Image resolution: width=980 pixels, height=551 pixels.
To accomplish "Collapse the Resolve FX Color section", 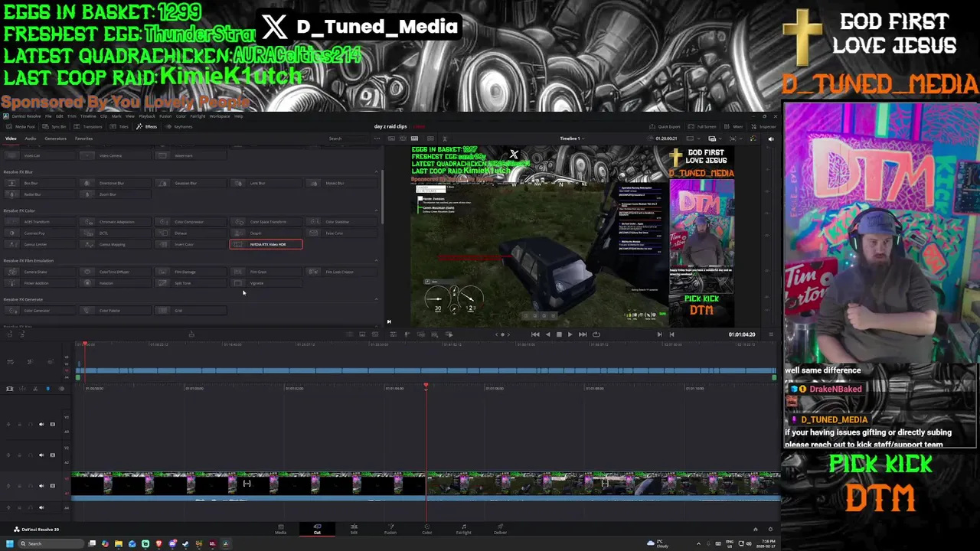I will pos(376,210).
